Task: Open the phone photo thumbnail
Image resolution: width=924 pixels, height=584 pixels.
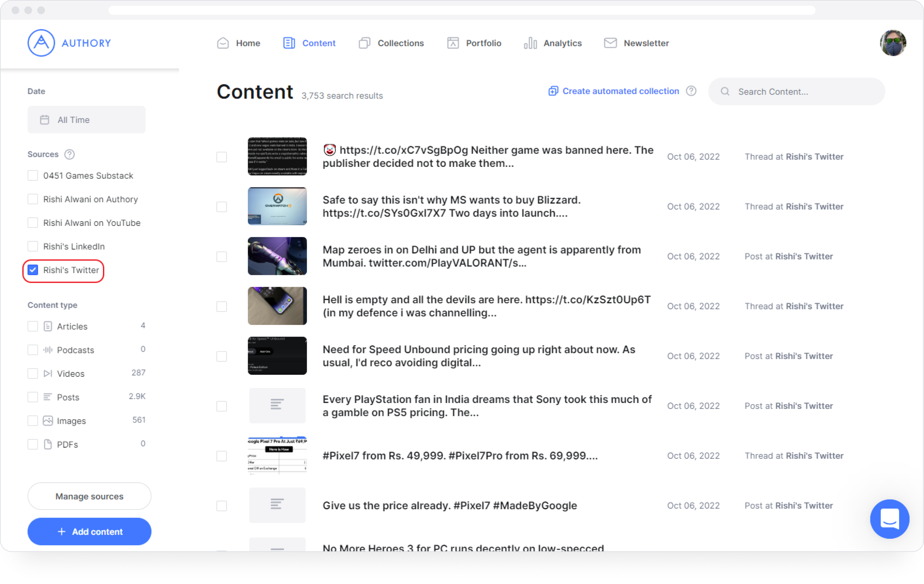Action: [277, 306]
